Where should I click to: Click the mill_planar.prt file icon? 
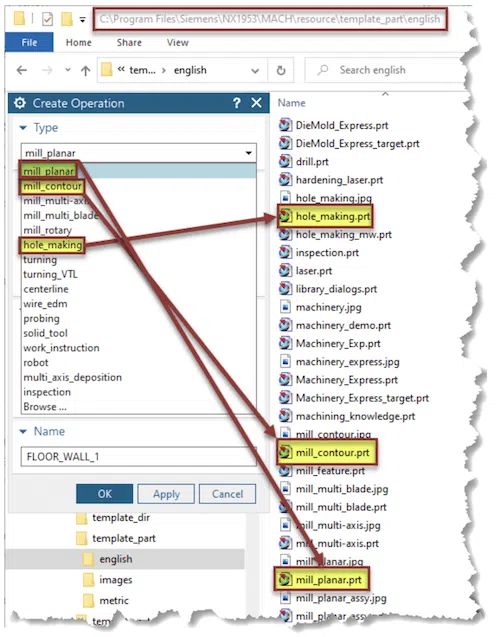285,579
